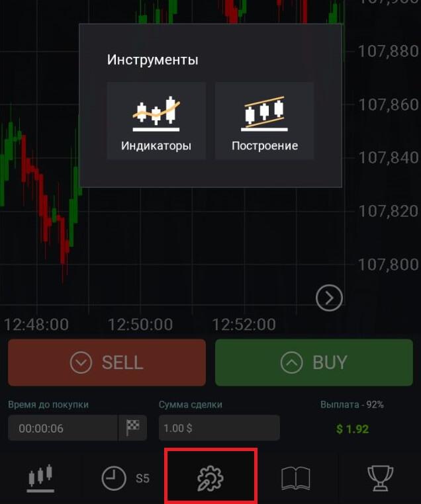Click the $ 1.92 payout amount
The height and width of the screenshot is (504, 421).
point(352,429)
